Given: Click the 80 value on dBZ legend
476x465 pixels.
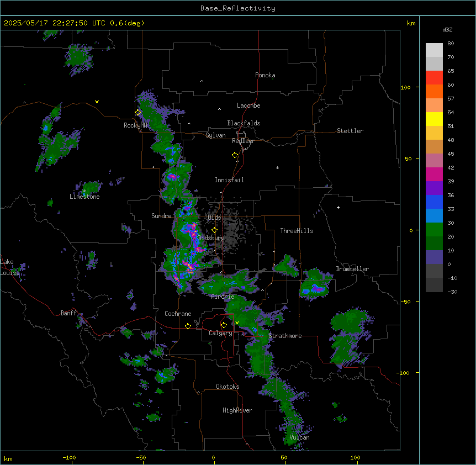Looking at the screenshot, I should pyautogui.click(x=451, y=44).
